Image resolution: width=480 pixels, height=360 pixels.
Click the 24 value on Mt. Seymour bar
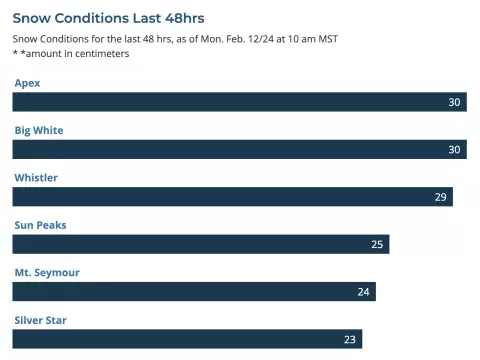363,292
